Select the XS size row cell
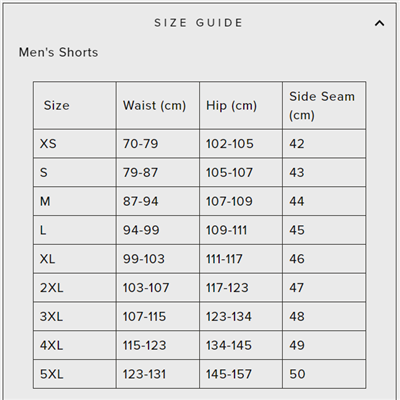Viewport: 400px width, 400px height. coord(75,144)
